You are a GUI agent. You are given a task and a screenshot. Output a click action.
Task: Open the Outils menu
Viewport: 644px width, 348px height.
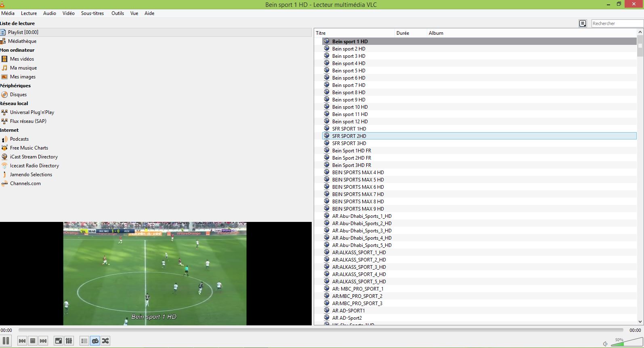(117, 13)
